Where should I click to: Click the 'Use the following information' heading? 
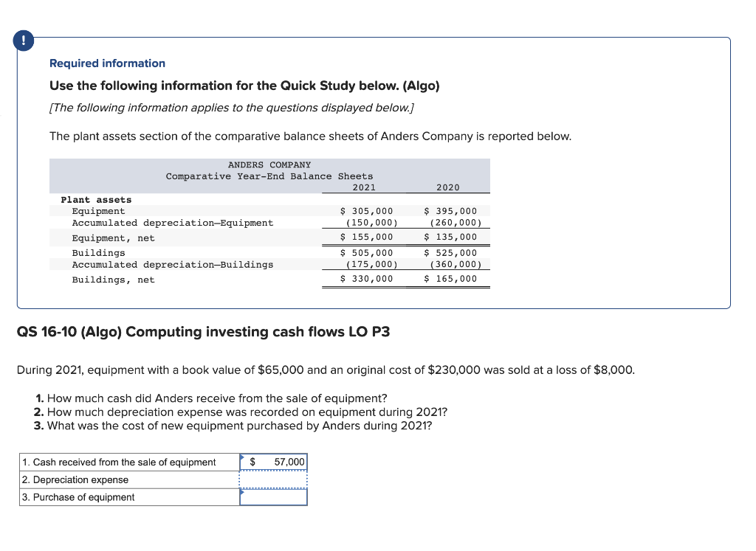[244, 86]
